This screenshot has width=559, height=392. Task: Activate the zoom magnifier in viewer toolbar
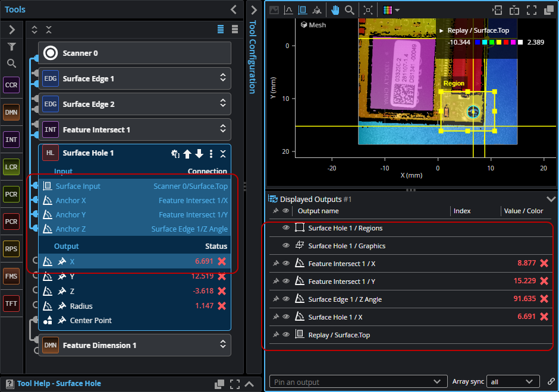click(350, 10)
